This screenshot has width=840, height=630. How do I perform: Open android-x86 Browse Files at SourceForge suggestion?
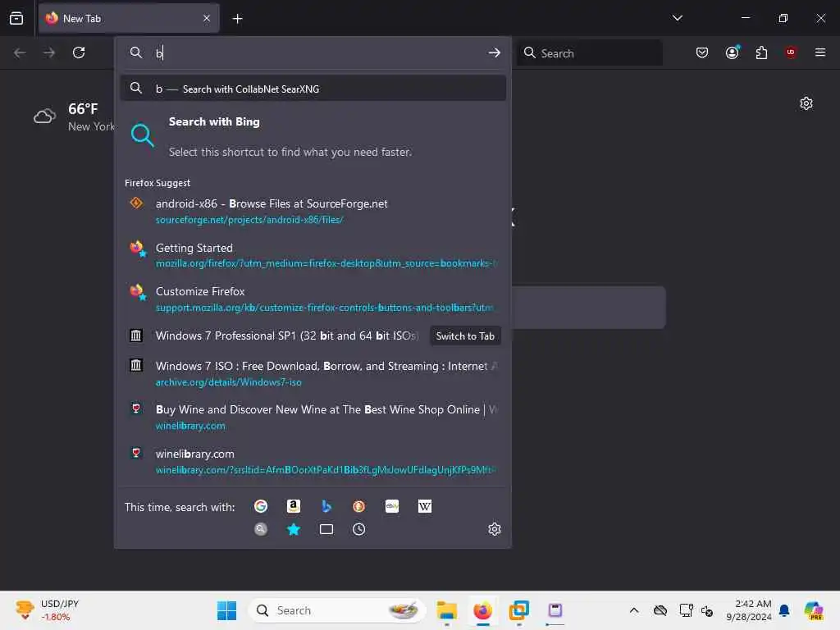(313, 211)
